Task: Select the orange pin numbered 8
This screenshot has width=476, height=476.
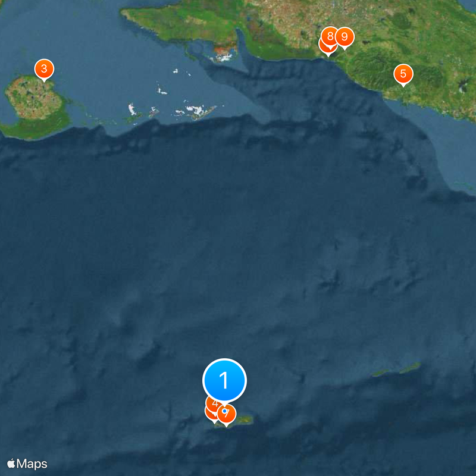Action: pos(330,36)
